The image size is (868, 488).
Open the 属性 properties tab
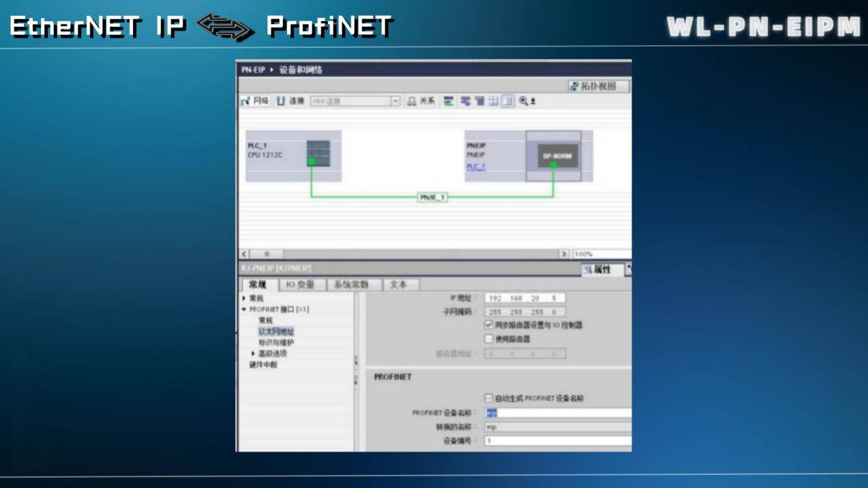point(602,270)
